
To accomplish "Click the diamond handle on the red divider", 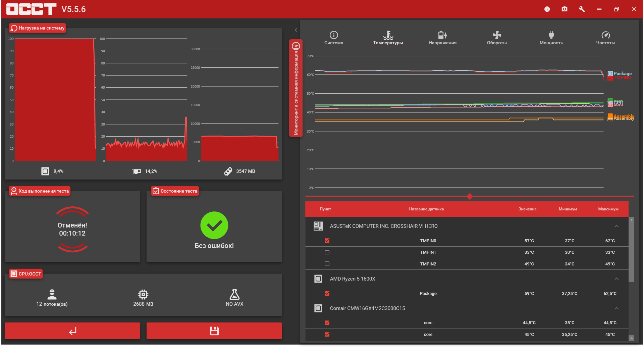I will (x=470, y=196).
